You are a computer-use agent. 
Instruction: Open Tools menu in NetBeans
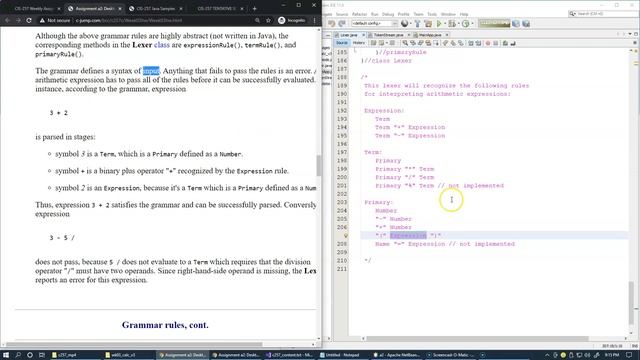point(431,14)
